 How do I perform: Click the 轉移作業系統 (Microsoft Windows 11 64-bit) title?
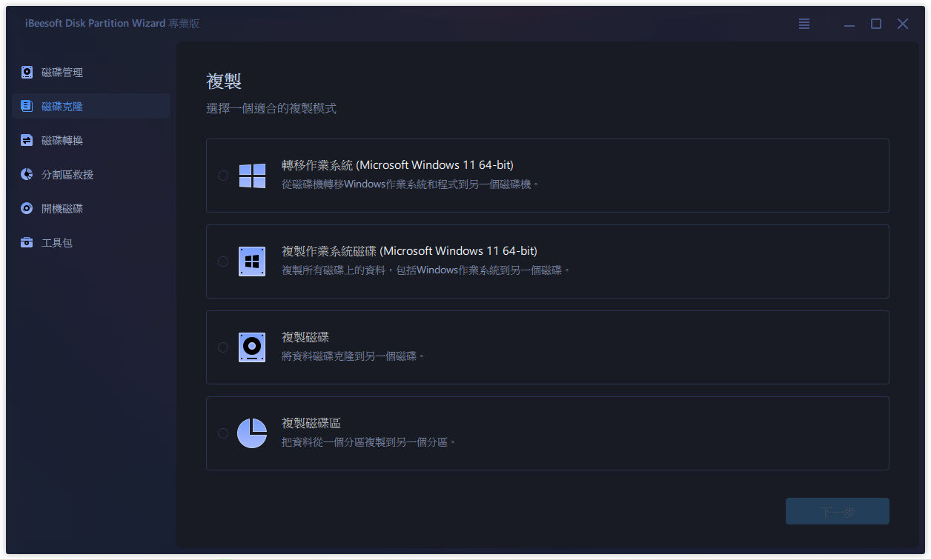397,165
